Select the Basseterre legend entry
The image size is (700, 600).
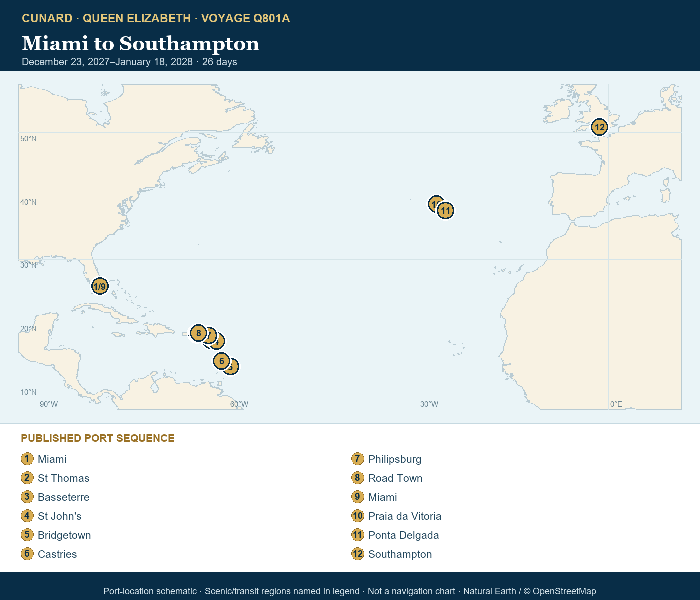click(x=64, y=497)
